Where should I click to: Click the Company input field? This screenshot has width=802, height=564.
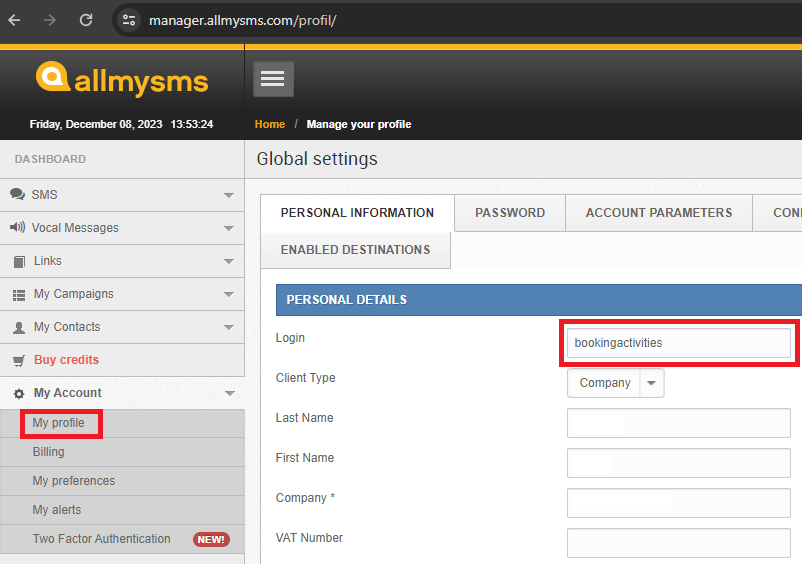[x=679, y=503]
